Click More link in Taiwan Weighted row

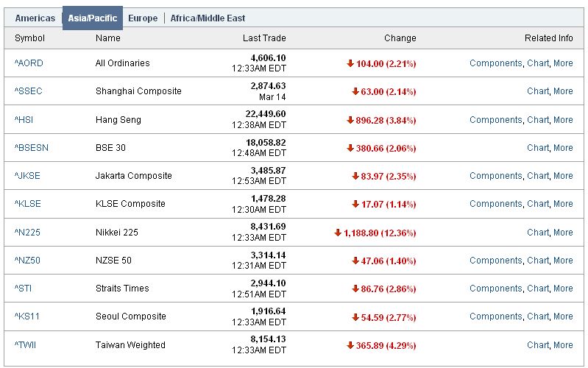pos(563,344)
